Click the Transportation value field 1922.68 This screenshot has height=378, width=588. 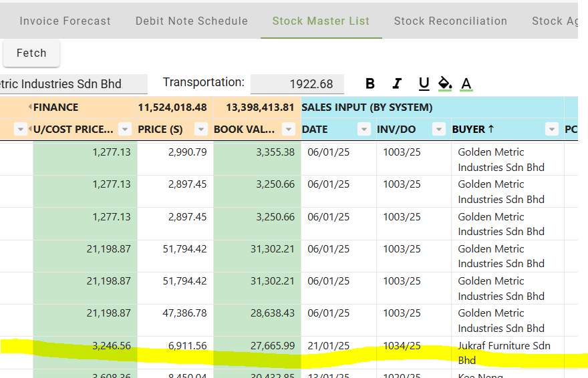[x=297, y=84]
